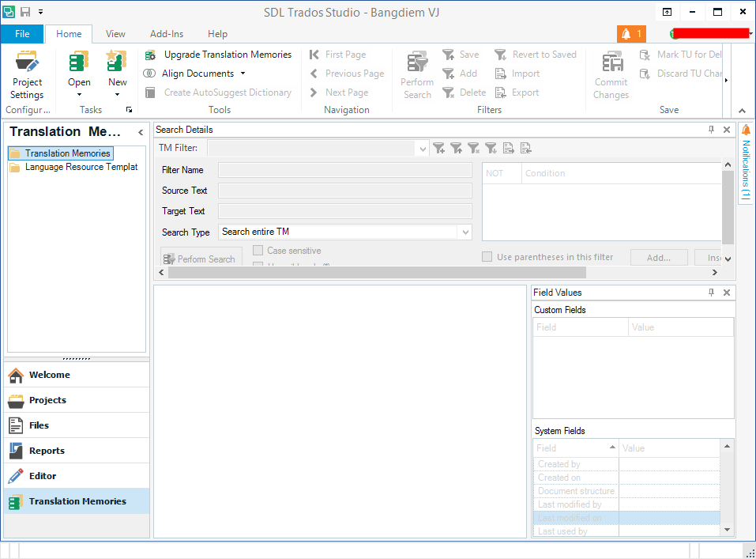This screenshot has height=559, width=756.
Task: Switch to the View tab
Action: 115,34
